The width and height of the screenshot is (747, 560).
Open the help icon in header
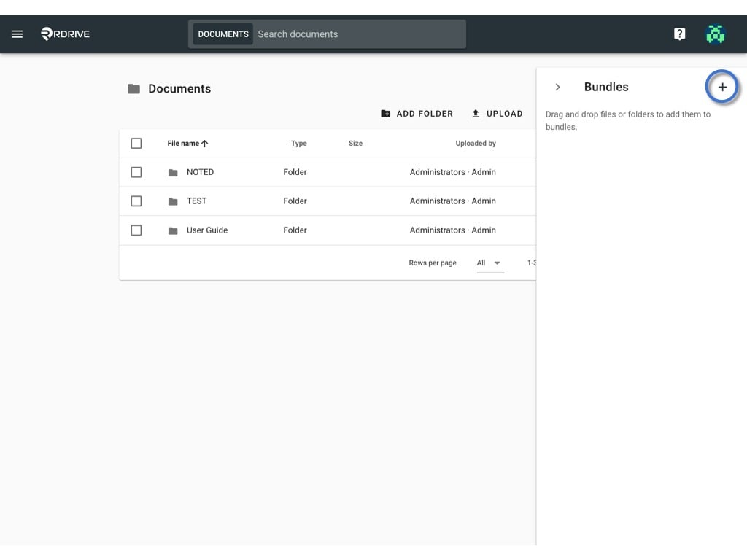[x=679, y=34]
